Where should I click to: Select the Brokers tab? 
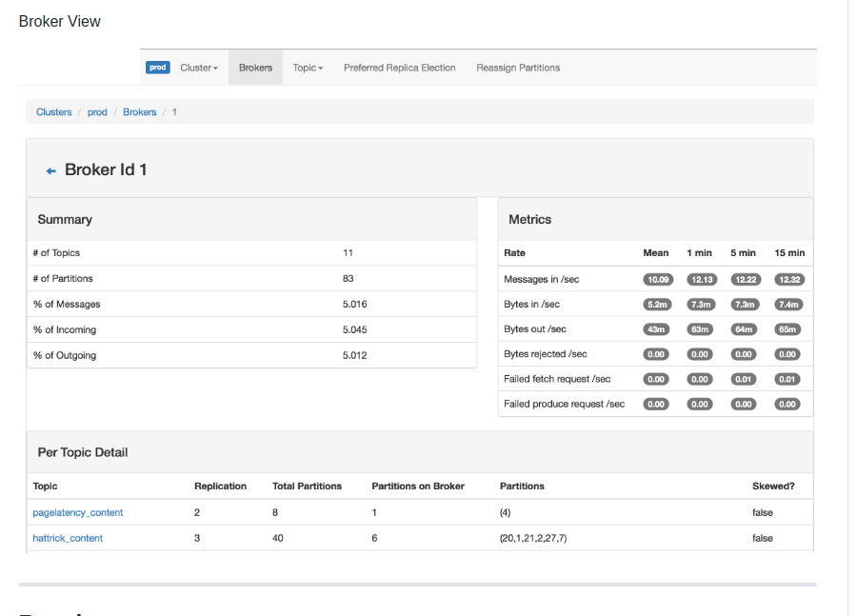[255, 68]
